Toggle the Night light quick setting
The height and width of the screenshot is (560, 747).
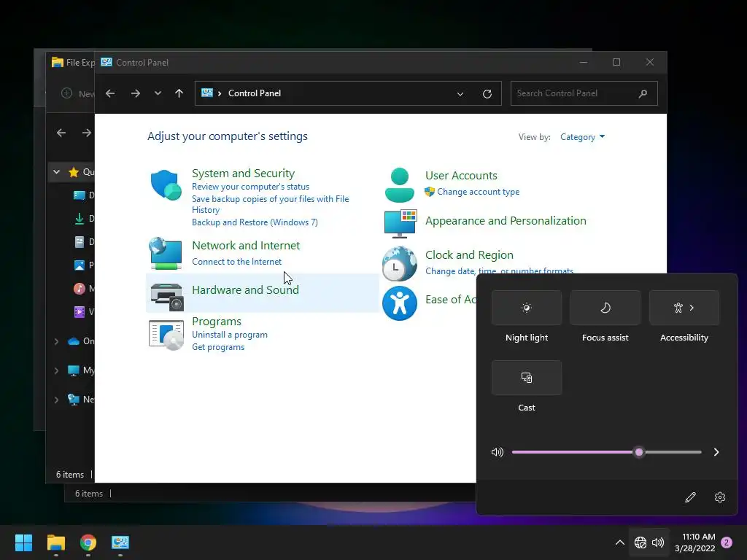527,308
